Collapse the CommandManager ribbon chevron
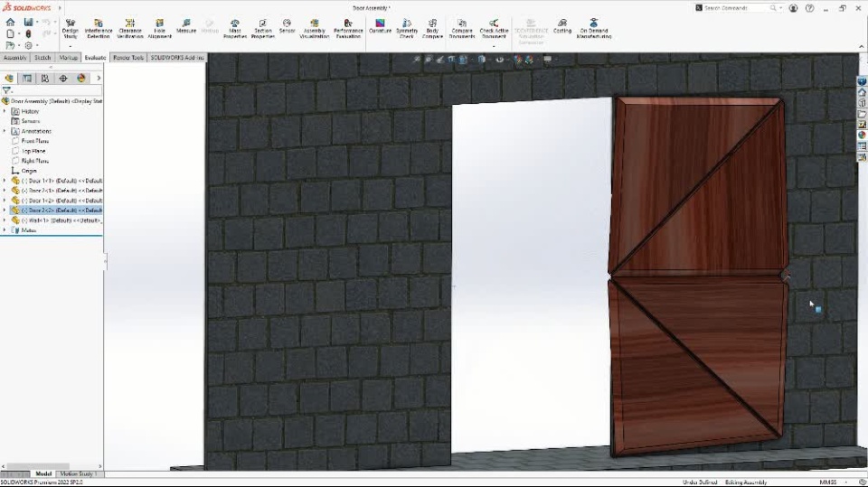The height and width of the screenshot is (487, 868). (861, 47)
